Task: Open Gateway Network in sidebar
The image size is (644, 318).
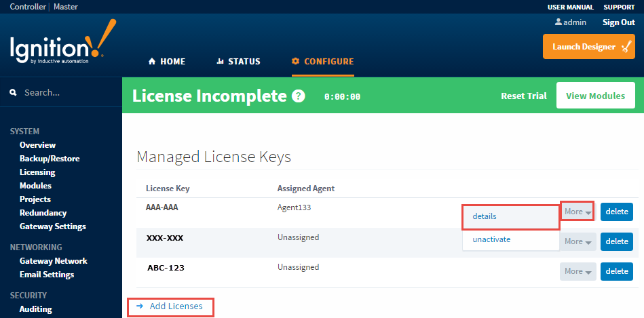Action: [x=53, y=261]
